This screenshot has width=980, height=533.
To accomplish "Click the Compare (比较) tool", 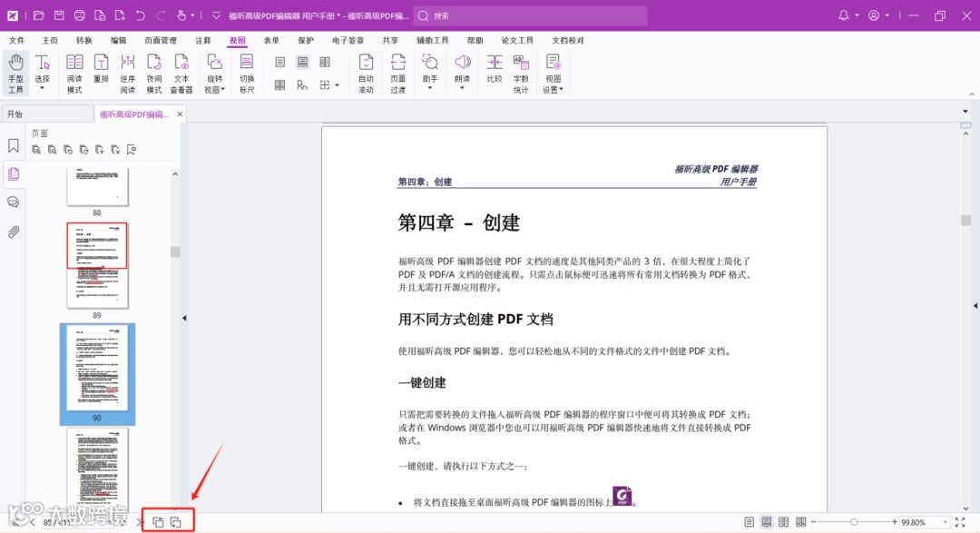I will tap(495, 69).
